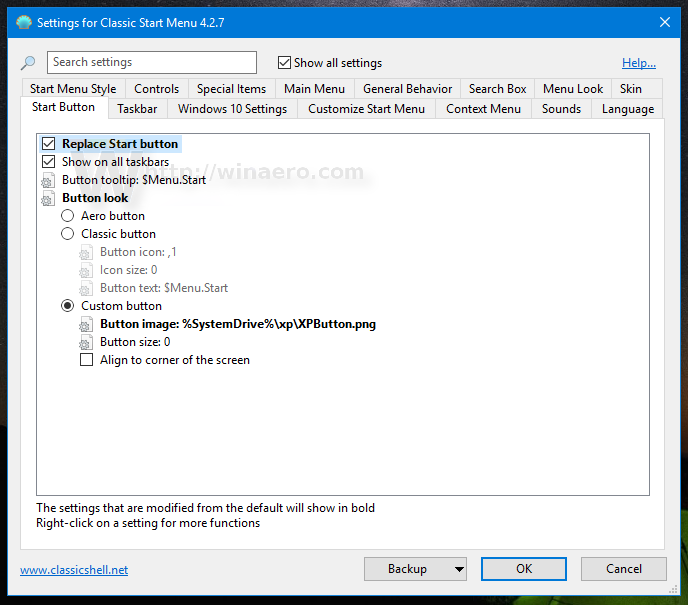Open the Backup dropdown arrow

[459, 569]
